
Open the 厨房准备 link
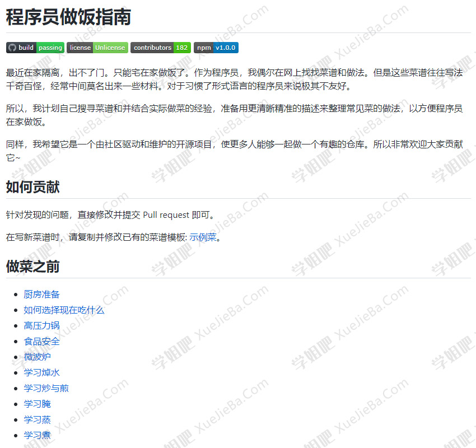[x=41, y=294]
